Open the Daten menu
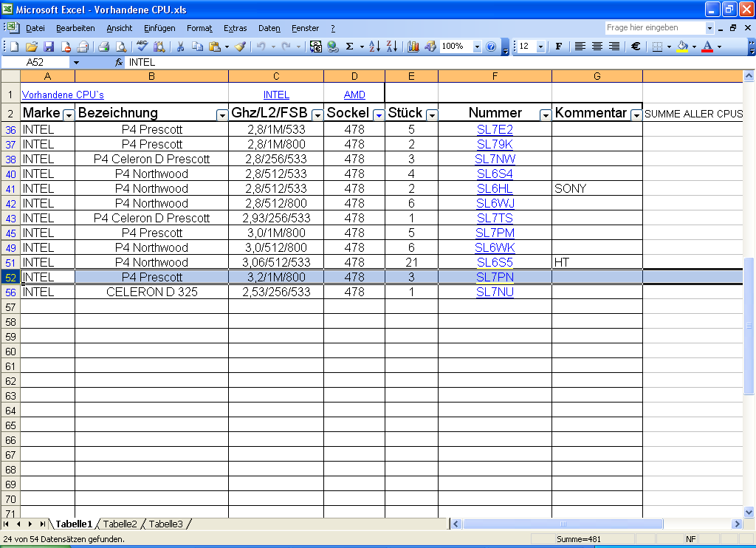This screenshot has height=548, width=756. point(269,29)
